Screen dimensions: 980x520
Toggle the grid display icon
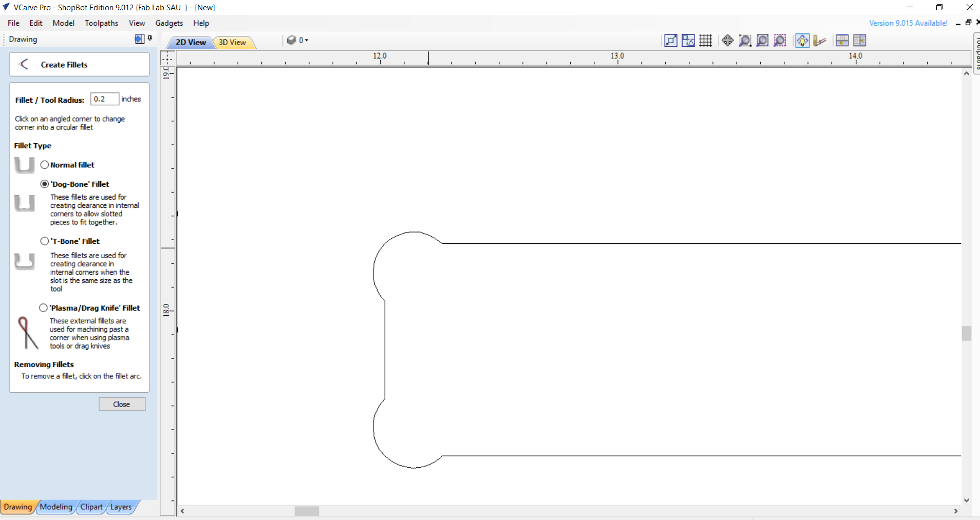coord(706,41)
